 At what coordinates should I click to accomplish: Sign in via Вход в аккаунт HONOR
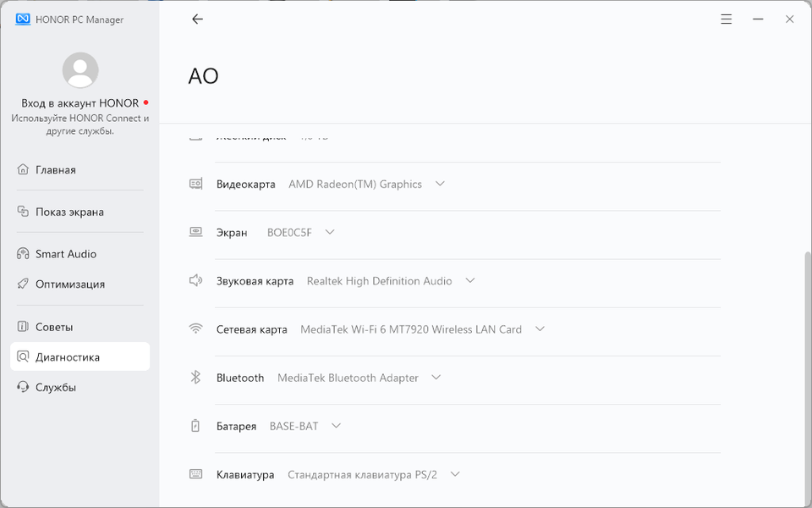tap(80, 103)
